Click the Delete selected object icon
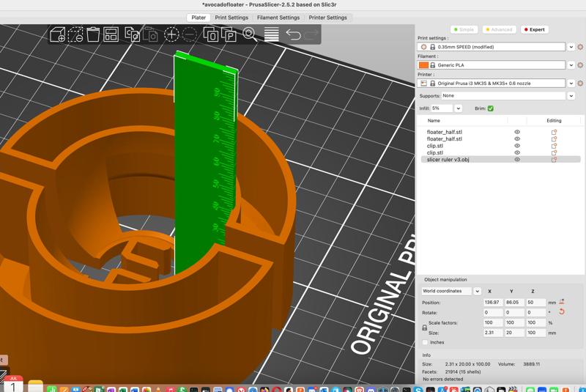 [75, 34]
